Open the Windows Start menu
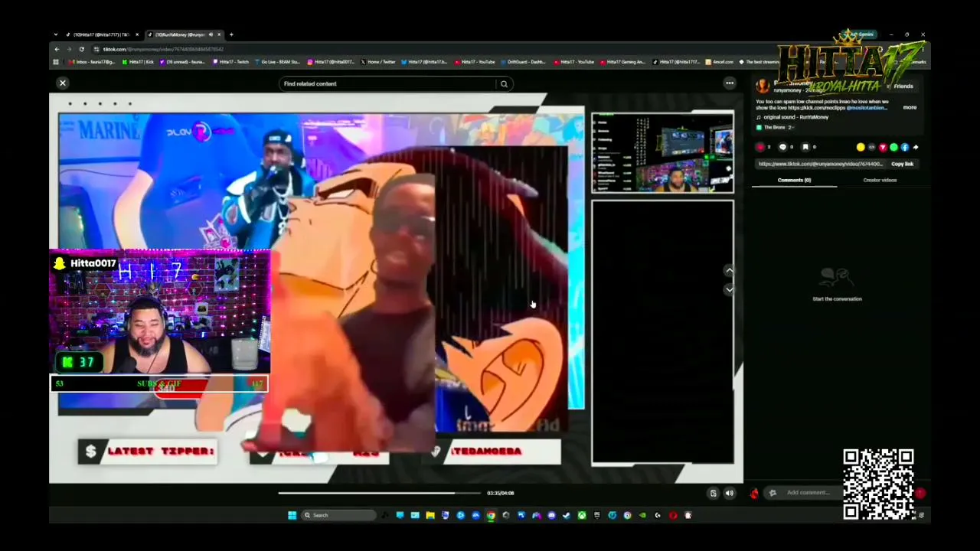The height and width of the screenshot is (551, 980). (292, 515)
